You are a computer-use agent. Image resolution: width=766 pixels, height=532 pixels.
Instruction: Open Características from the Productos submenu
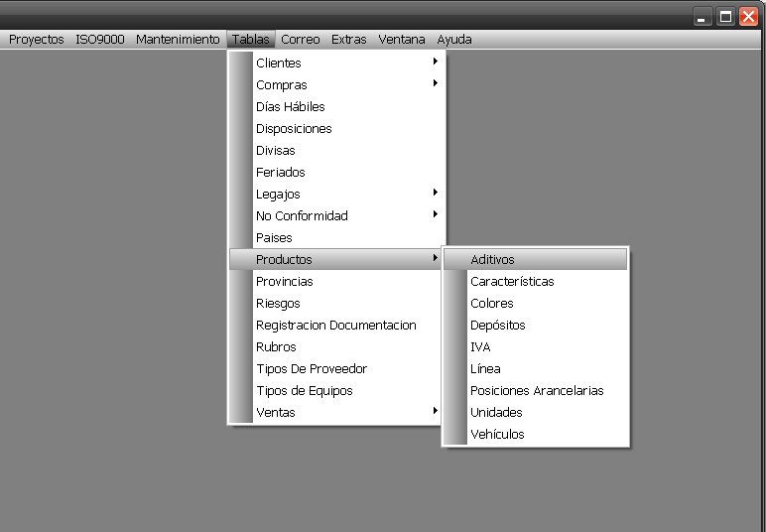pyautogui.click(x=512, y=281)
